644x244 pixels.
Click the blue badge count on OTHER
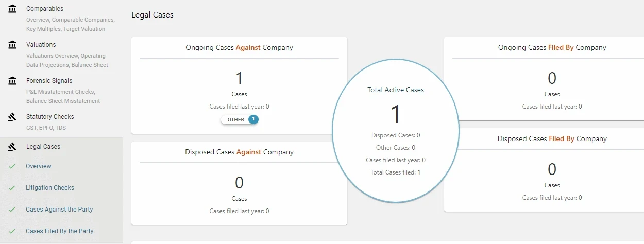253,119
